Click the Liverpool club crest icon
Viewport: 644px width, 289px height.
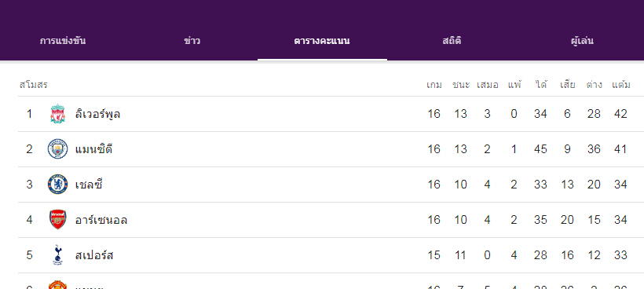pyautogui.click(x=57, y=114)
